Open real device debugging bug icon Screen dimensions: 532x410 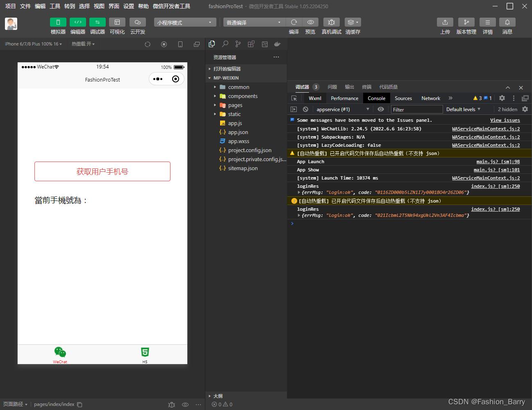tap(332, 22)
